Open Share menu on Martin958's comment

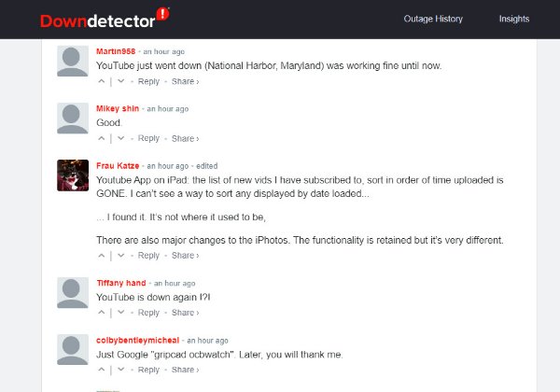click(x=184, y=81)
